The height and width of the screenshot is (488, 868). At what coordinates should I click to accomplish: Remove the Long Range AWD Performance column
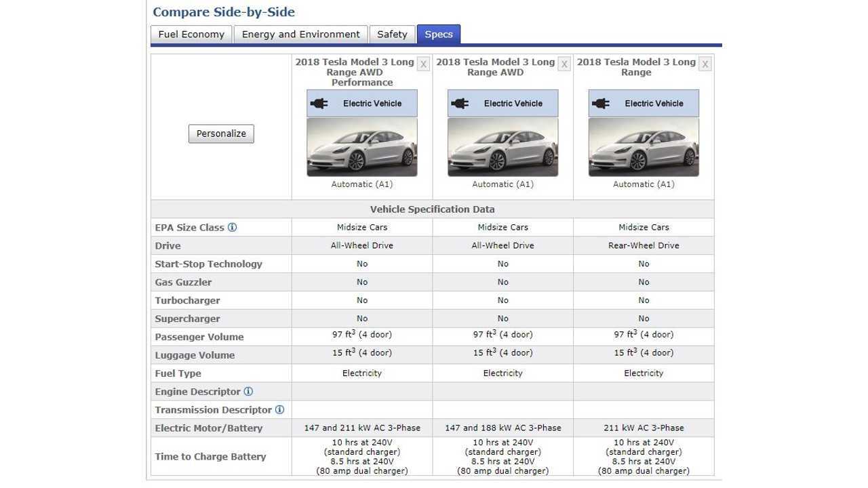point(423,64)
